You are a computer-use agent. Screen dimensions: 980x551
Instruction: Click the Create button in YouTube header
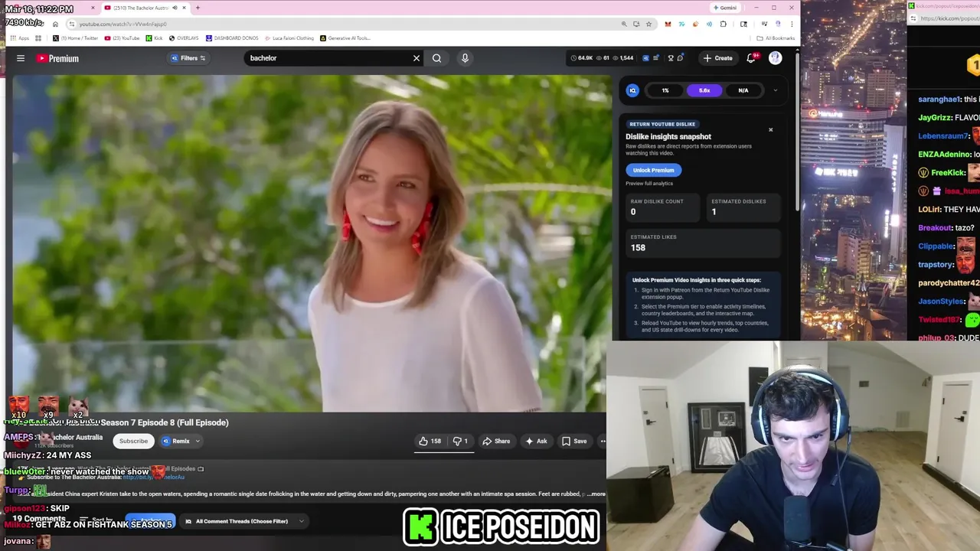(x=718, y=58)
